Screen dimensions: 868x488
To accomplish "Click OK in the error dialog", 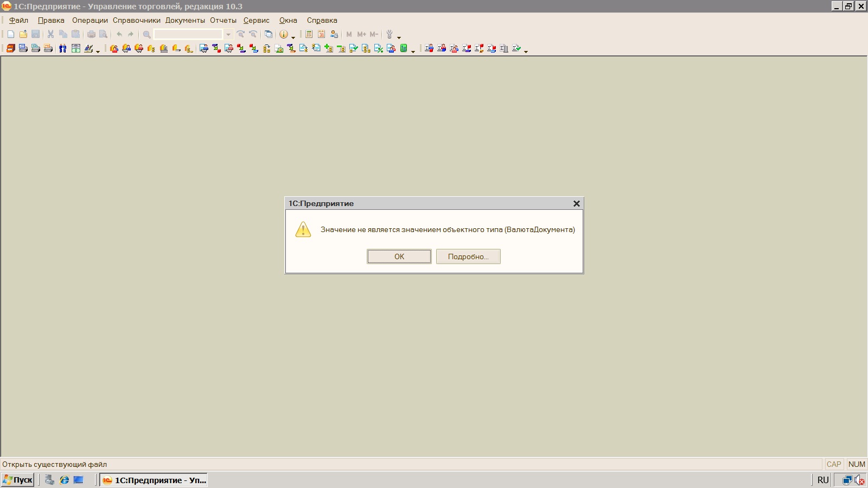I will tap(399, 256).
